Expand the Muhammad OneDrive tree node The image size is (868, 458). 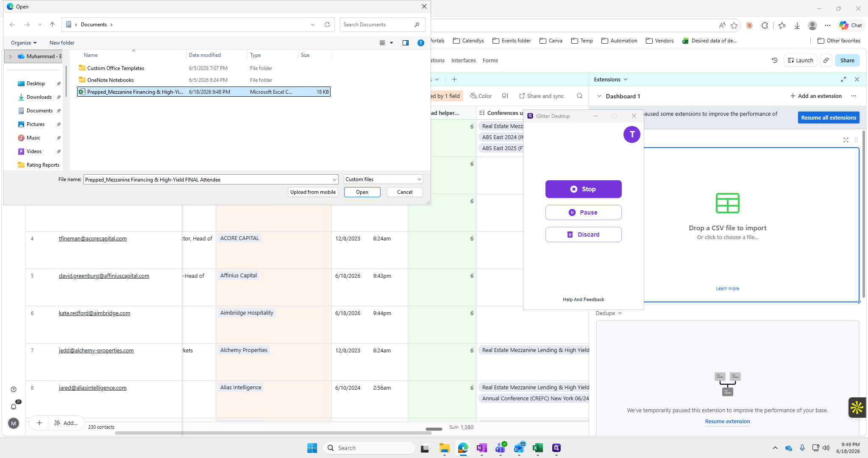(11, 56)
